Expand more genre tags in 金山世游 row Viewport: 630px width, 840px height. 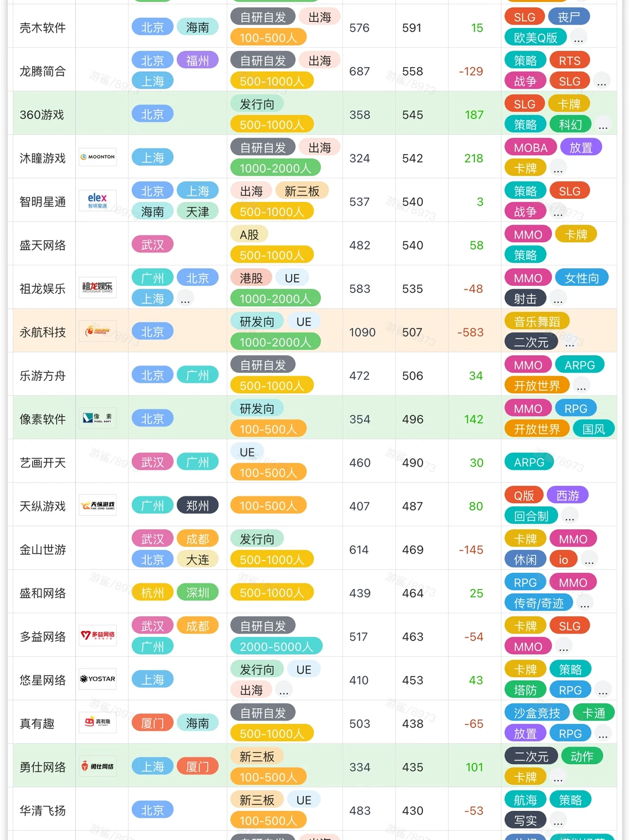click(x=589, y=560)
